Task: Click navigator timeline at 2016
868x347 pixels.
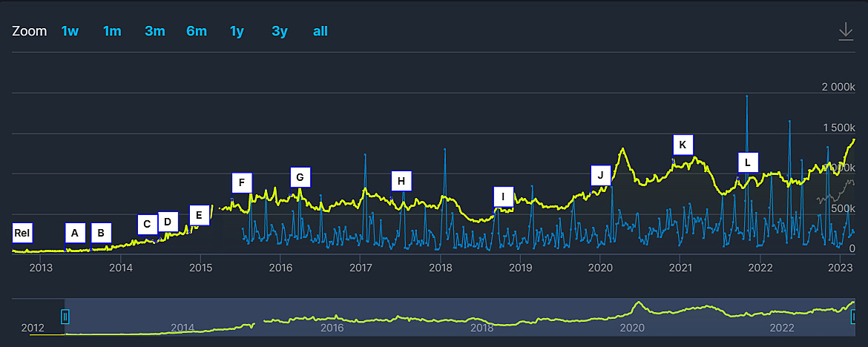Action: pos(332,328)
